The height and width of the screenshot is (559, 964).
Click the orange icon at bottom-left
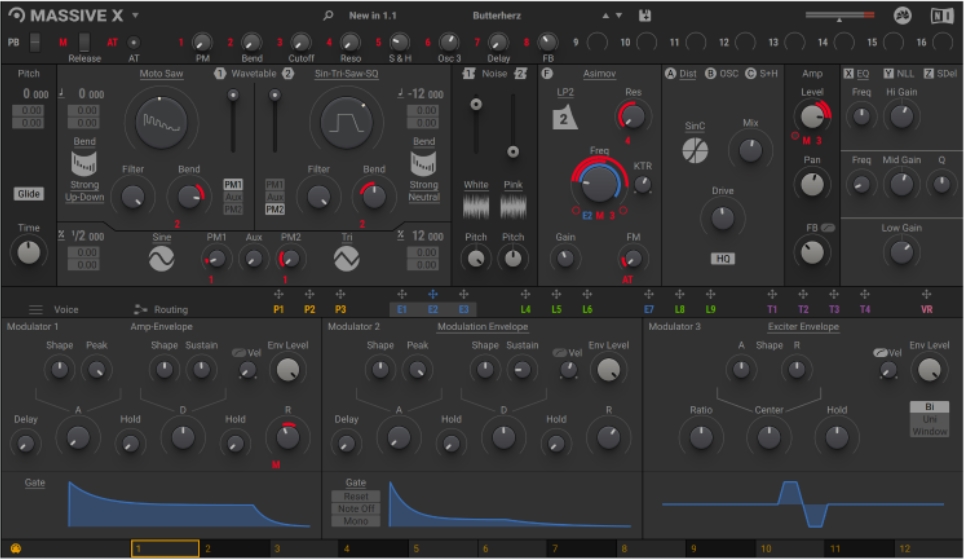pos(16,549)
